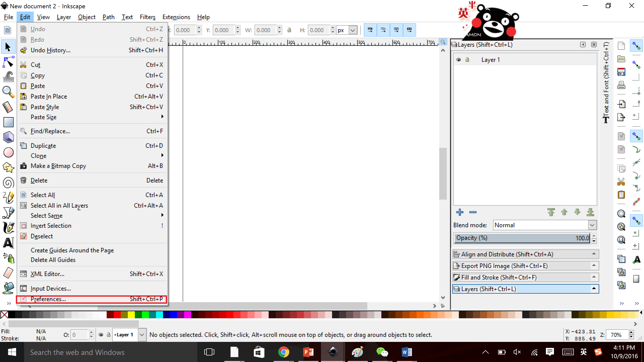This screenshot has width=644, height=362.
Task: Click the Print document icon
Action: pyautogui.click(x=621, y=85)
